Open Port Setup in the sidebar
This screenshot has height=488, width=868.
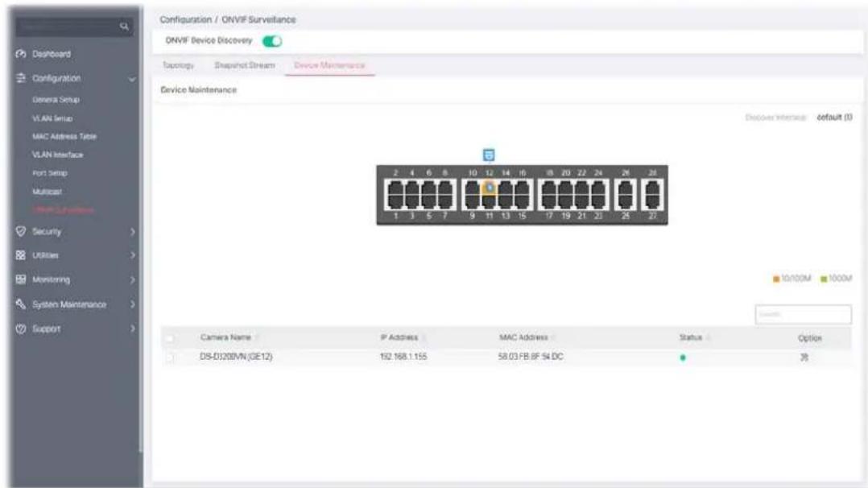(49, 173)
